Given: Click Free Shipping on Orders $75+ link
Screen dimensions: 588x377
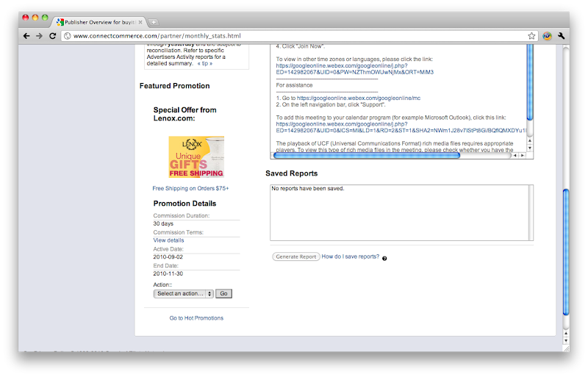Looking at the screenshot, I should 190,188.
